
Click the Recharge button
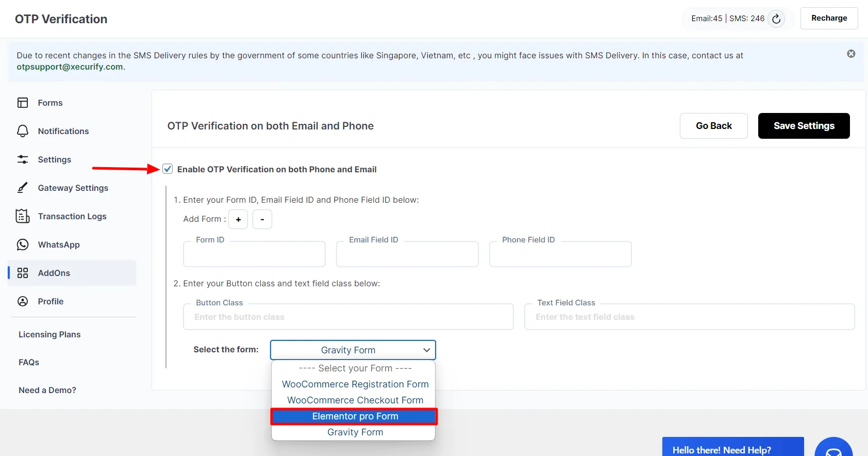coord(829,18)
